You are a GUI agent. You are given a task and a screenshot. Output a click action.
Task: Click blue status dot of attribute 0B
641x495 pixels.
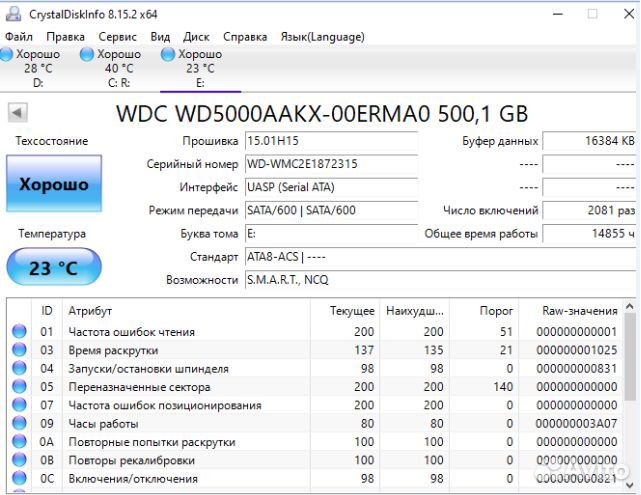(x=19, y=460)
